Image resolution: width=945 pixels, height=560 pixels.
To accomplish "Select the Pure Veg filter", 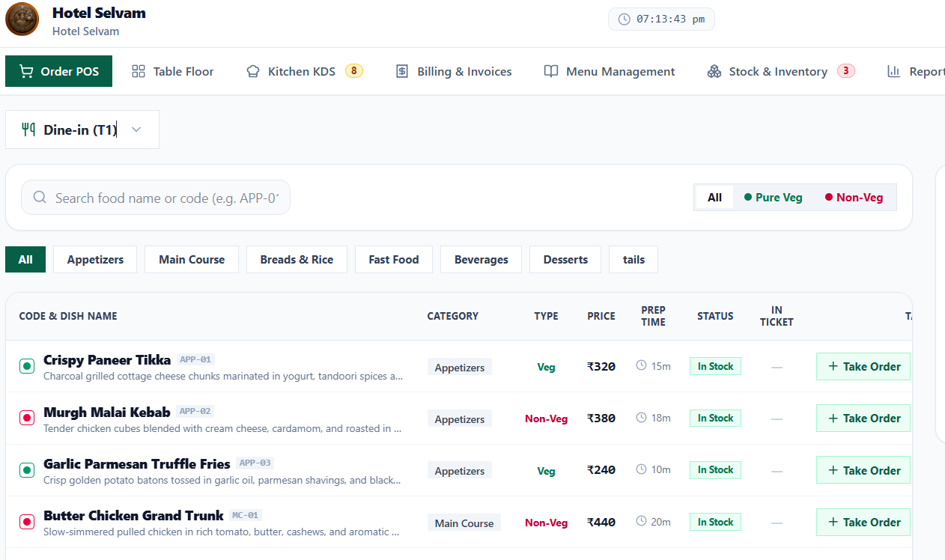I will click(x=773, y=198).
